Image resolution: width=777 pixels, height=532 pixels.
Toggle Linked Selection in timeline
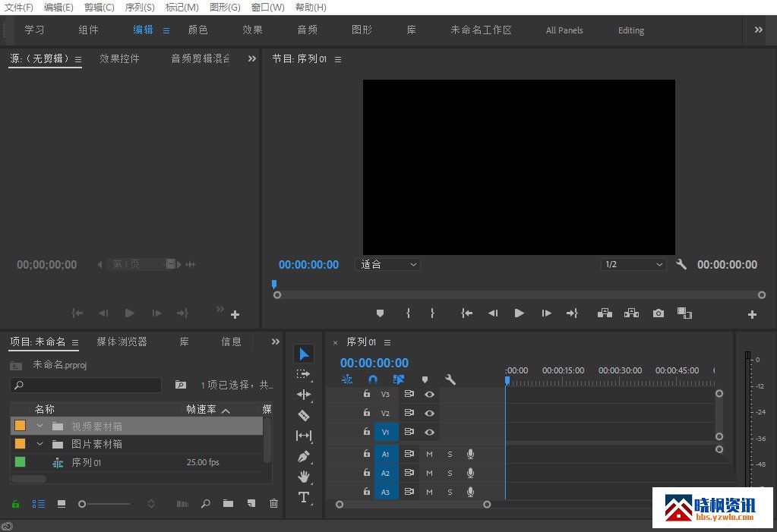[399, 379]
